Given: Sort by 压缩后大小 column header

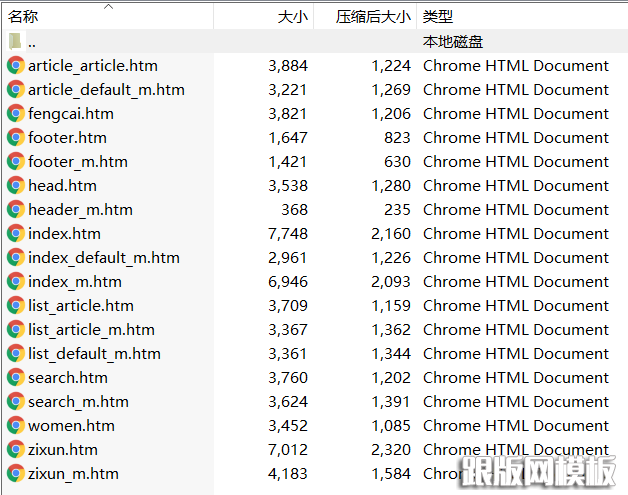Looking at the screenshot, I should [x=373, y=17].
